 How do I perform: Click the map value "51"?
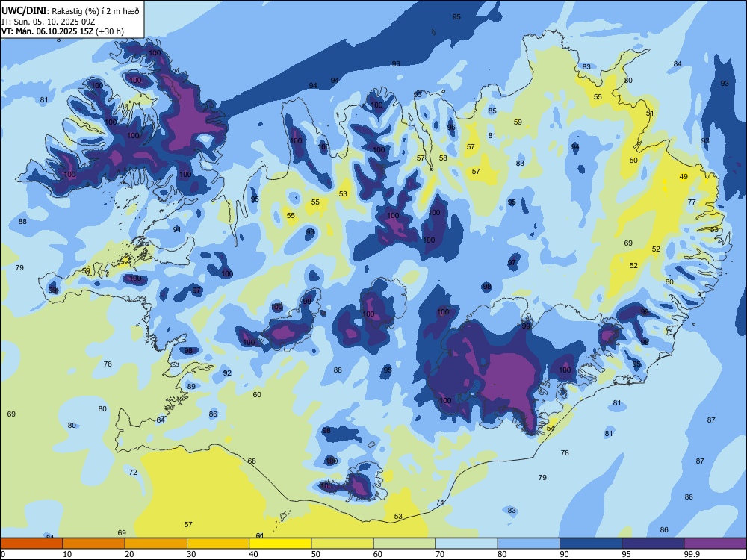[650, 113]
